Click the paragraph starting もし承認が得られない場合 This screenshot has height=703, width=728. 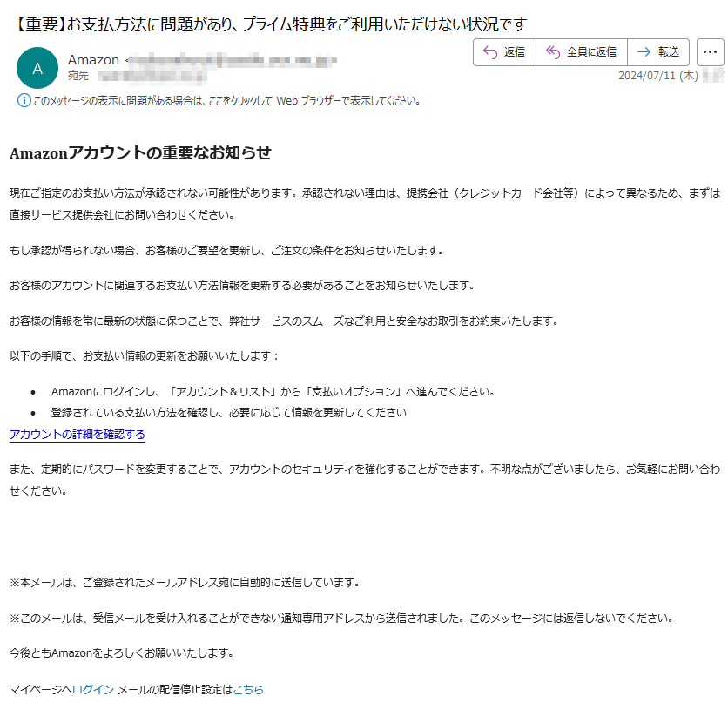pyautogui.click(x=227, y=251)
